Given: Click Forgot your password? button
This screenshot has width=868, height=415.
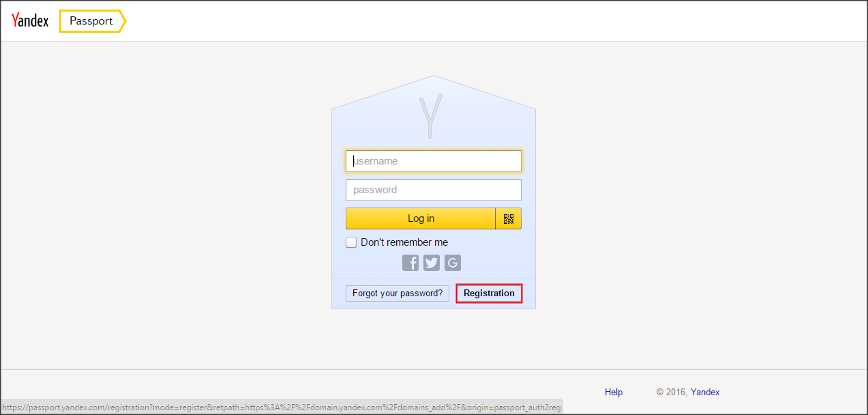Looking at the screenshot, I should click(398, 294).
